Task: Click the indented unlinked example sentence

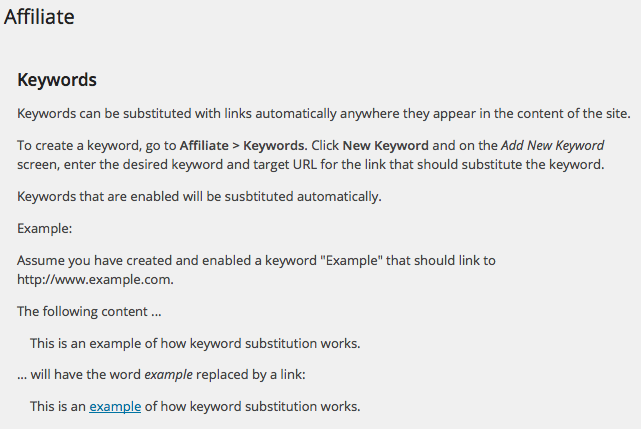Action: (x=195, y=343)
